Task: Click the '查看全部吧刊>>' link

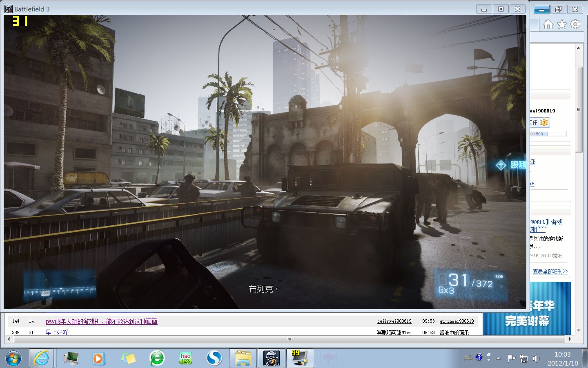Action: click(x=550, y=272)
